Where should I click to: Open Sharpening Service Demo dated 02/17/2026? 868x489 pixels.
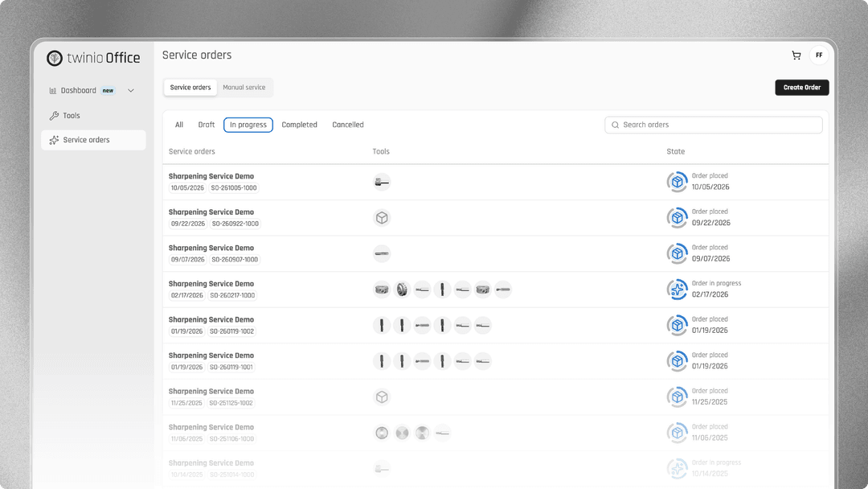(x=211, y=284)
